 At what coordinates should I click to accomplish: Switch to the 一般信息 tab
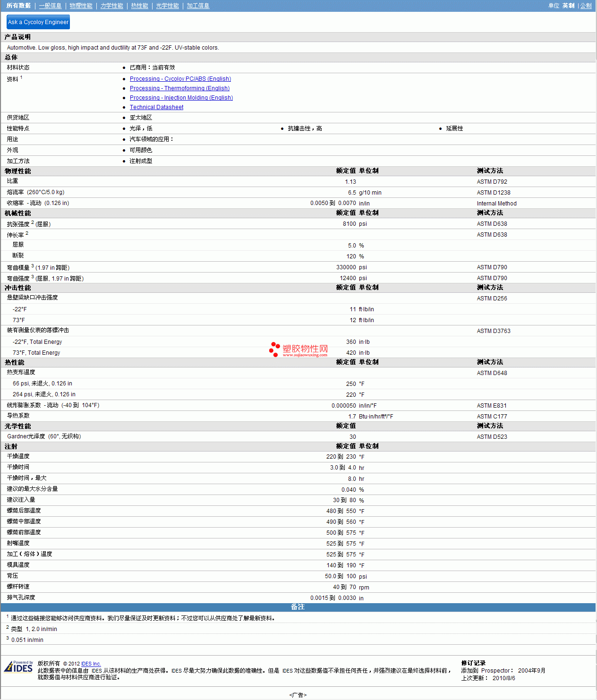50,6
